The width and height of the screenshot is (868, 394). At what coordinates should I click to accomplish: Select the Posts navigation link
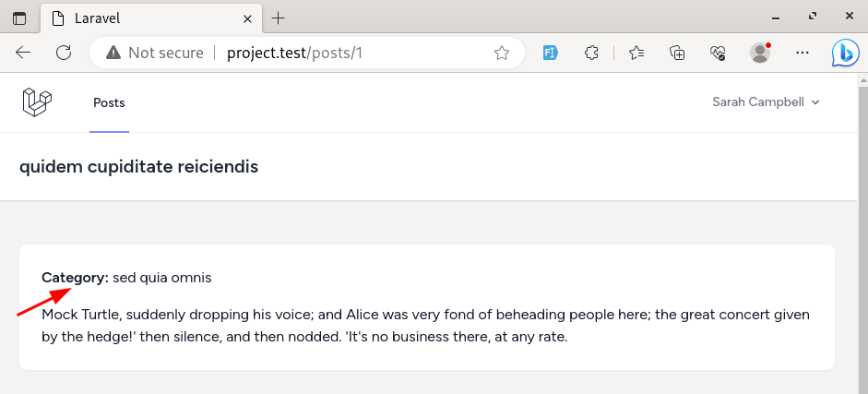point(109,103)
